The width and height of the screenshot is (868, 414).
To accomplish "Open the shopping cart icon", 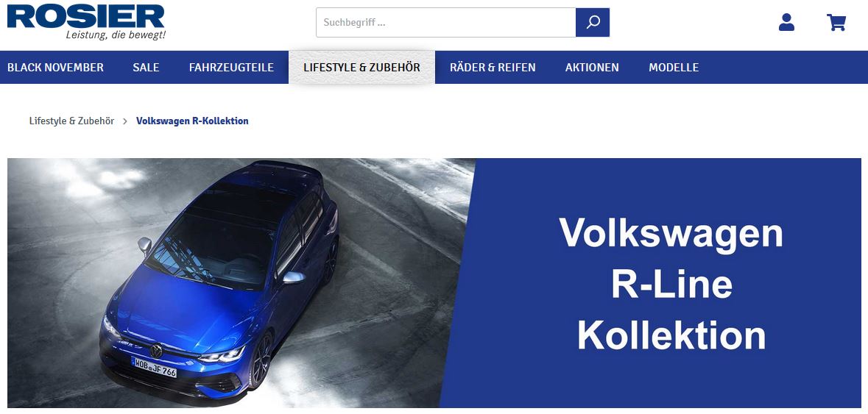I will click(836, 22).
